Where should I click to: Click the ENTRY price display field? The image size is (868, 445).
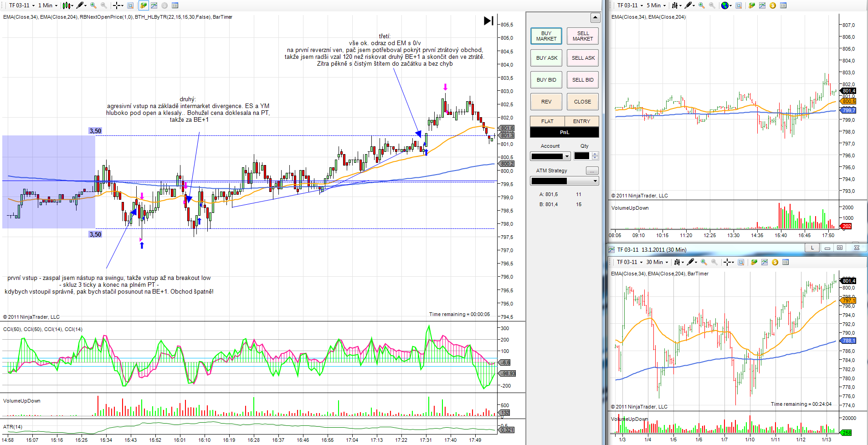coord(582,121)
